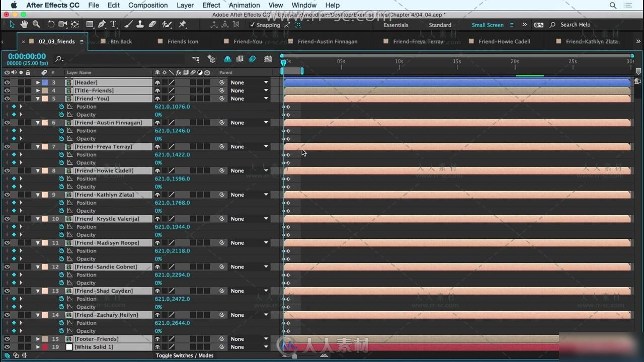Toggle Motion Blur for all layers
This screenshot has width=644, height=362.
pos(253,59)
